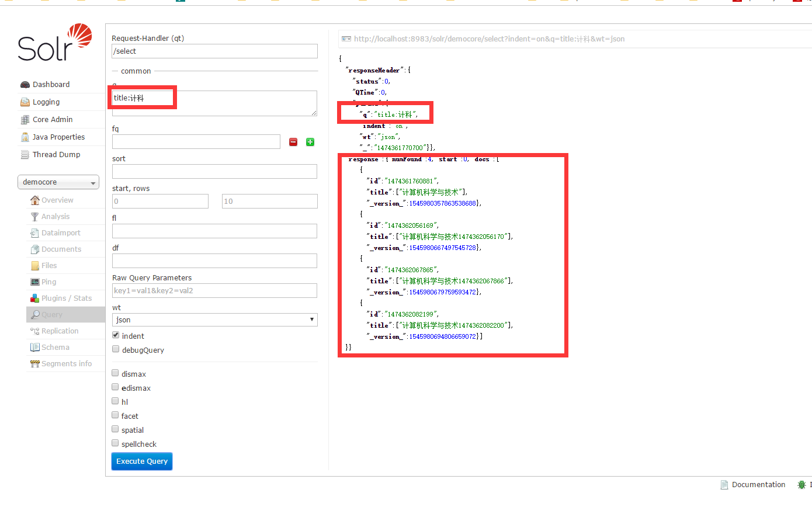Viewport: 812px width, 507px height.
Task: Open the Replication screen
Action: pyautogui.click(x=60, y=331)
